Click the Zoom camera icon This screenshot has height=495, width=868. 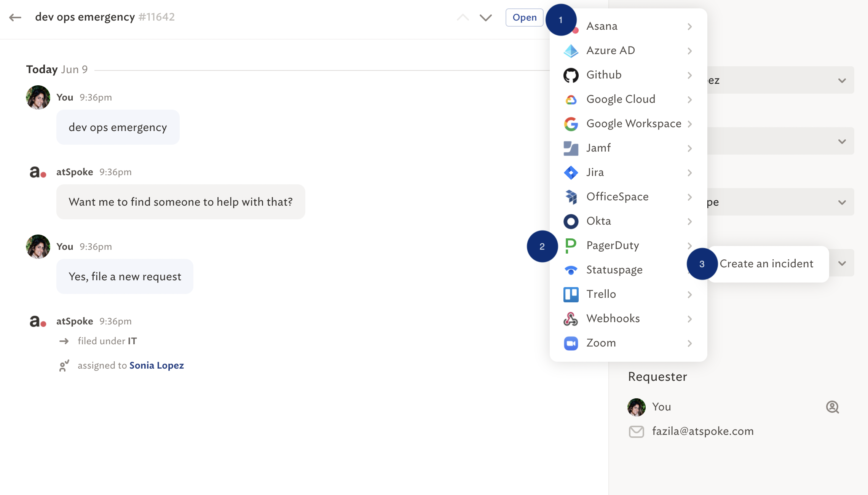(571, 343)
